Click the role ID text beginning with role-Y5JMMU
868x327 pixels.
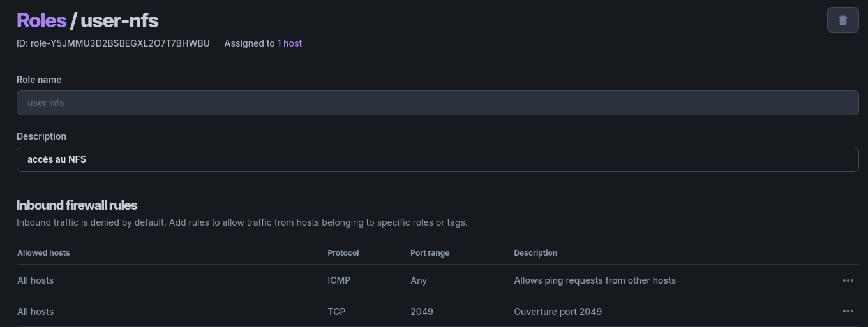pos(113,43)
